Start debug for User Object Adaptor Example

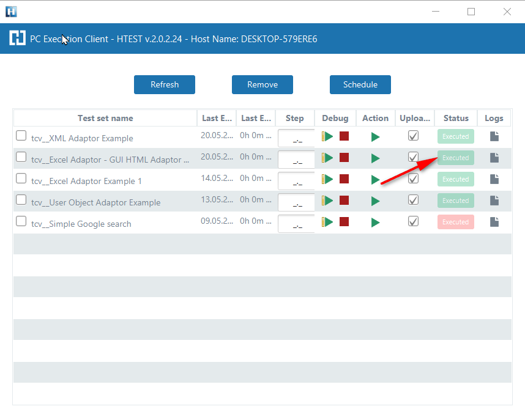point(328,201)
